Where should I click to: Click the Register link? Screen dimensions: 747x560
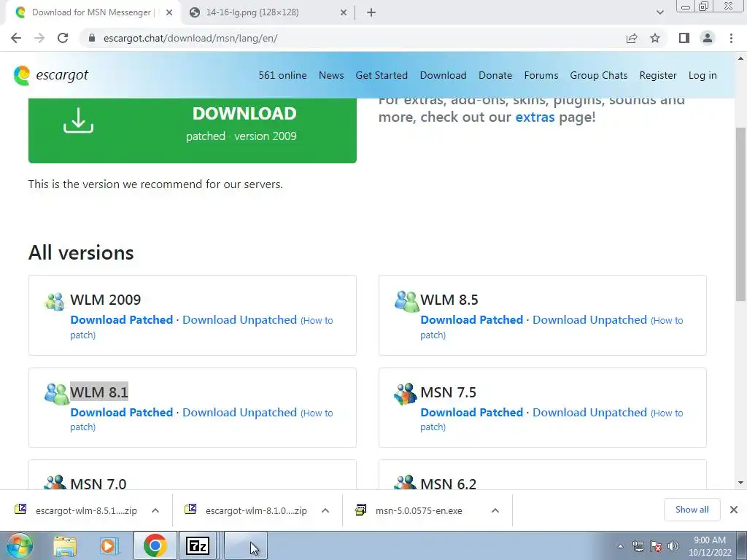pyautogui.click(x=658, y=75)
